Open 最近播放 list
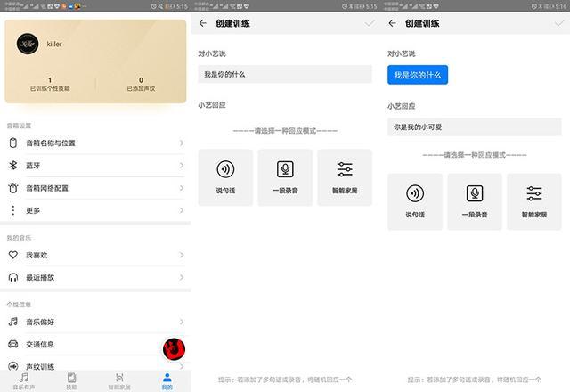570x392 pixels. (95, 277)
